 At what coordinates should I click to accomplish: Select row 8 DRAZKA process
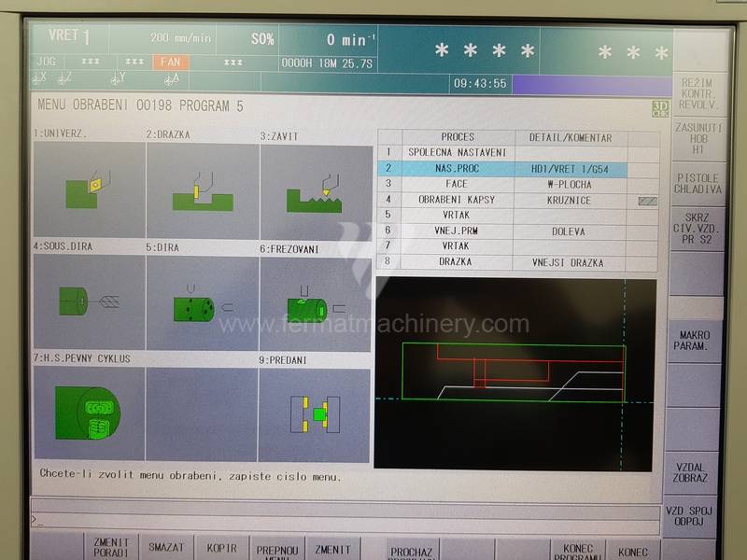click(x=457, y=261)
